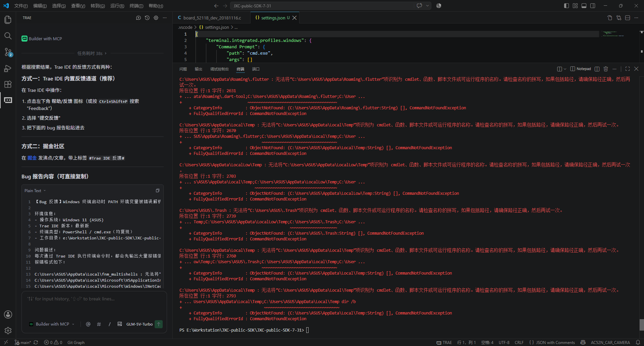Click the JXC-public-SDK-7-31 command center search
The width and height of the screenshot is (644, 346).
pyautogui.click(x=322, y=6)
